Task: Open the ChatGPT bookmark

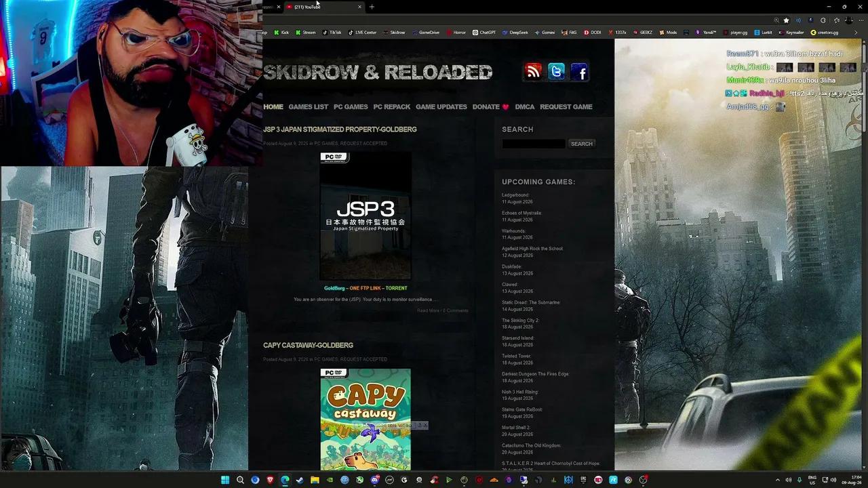Action: [484, 33]
